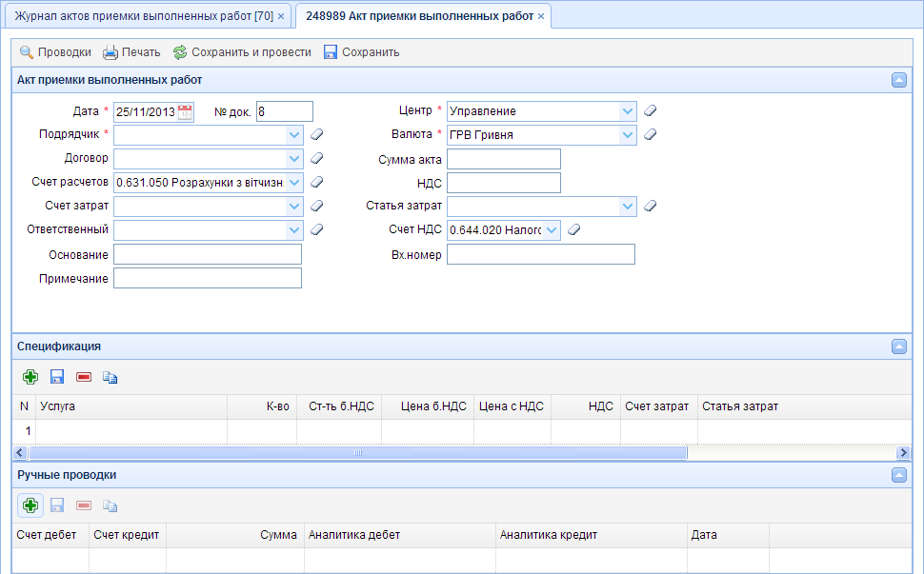This screenshot has height=574, width=924.
Task: Add a new entry in Ручные проводки
Action: click(x=30, y=505)
